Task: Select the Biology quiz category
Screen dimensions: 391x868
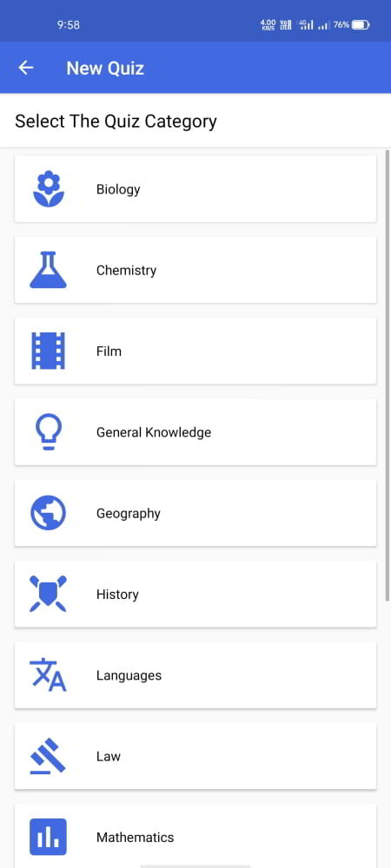Action: (195, 188)
